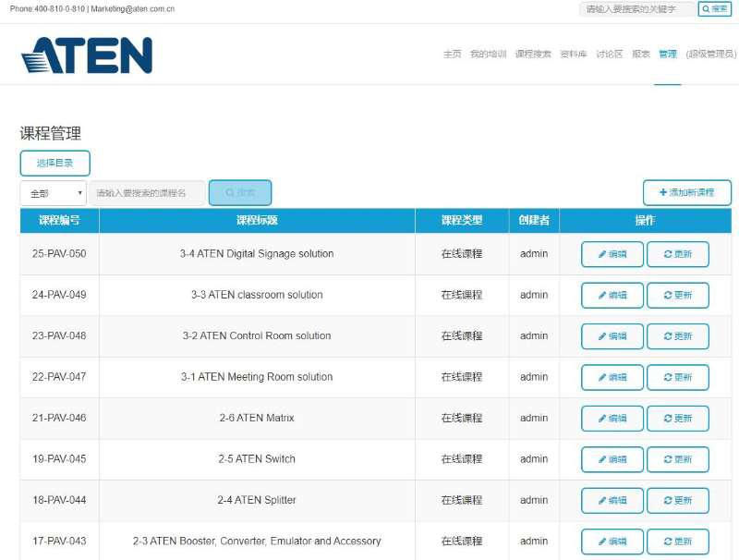
Task: Open the 我的培训 nav item
Action: (489, 54)
